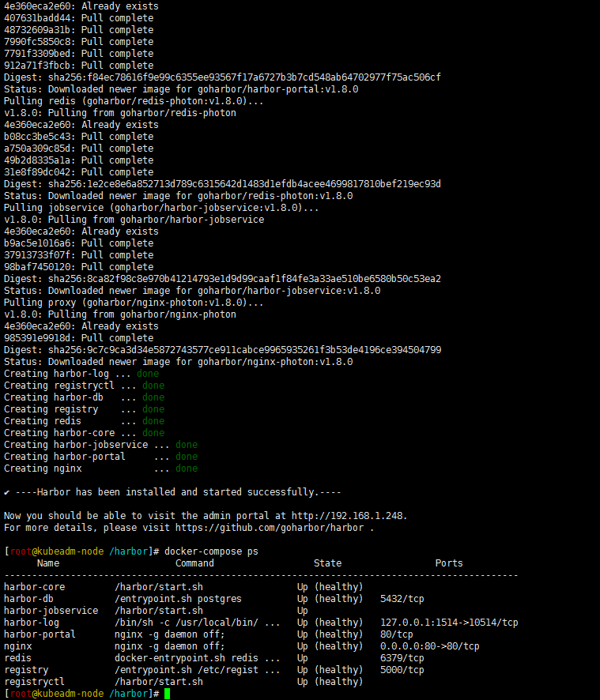Click '98baf7450120: Pull complete' line
This screenshot has width=600, height=700.
pos(78,266)
